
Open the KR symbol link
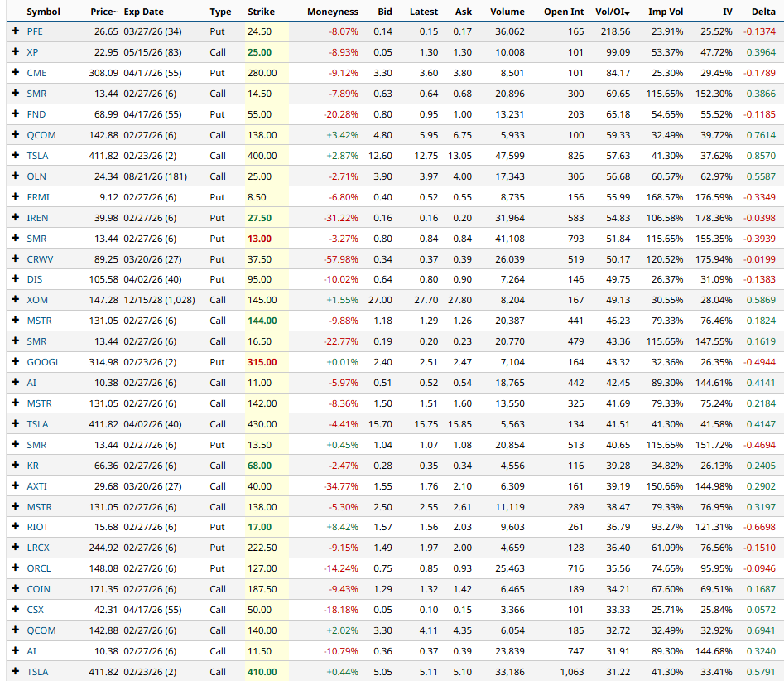click(x=32, y=466)
